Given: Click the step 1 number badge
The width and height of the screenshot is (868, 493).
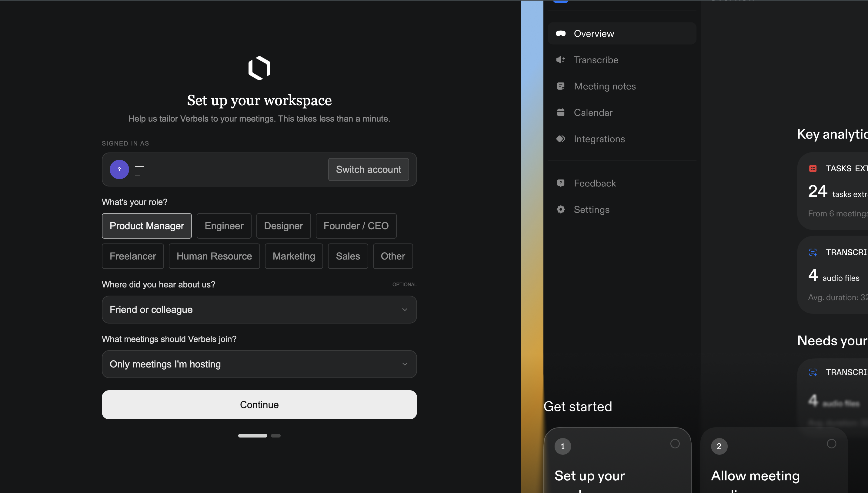Looking at the screenshot, I should 563,446.
